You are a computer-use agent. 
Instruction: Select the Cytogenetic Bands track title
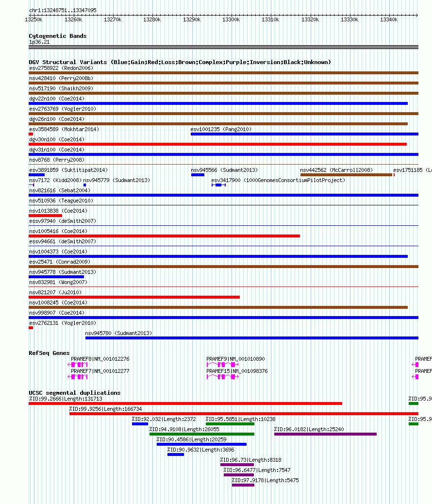[x=58, y=36]
